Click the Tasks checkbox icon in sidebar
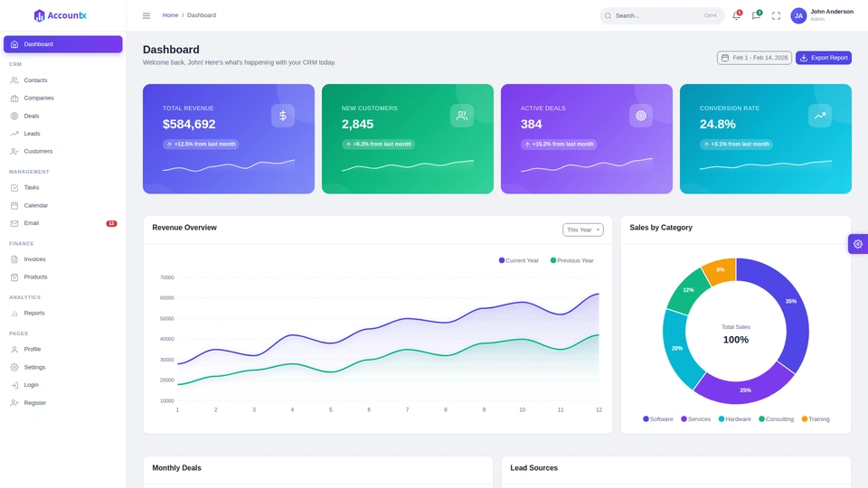The height and width of the screenshot is (488, 868). coord(14,188)
